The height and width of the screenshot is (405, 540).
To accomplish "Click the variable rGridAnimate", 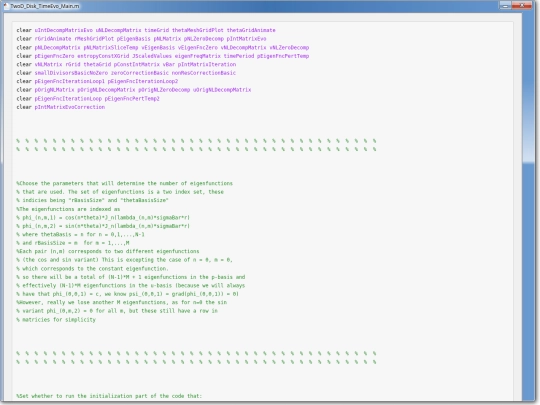I will click(53, 39).
